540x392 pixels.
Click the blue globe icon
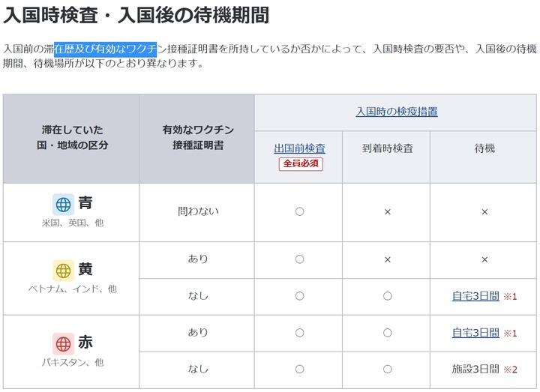63,204
